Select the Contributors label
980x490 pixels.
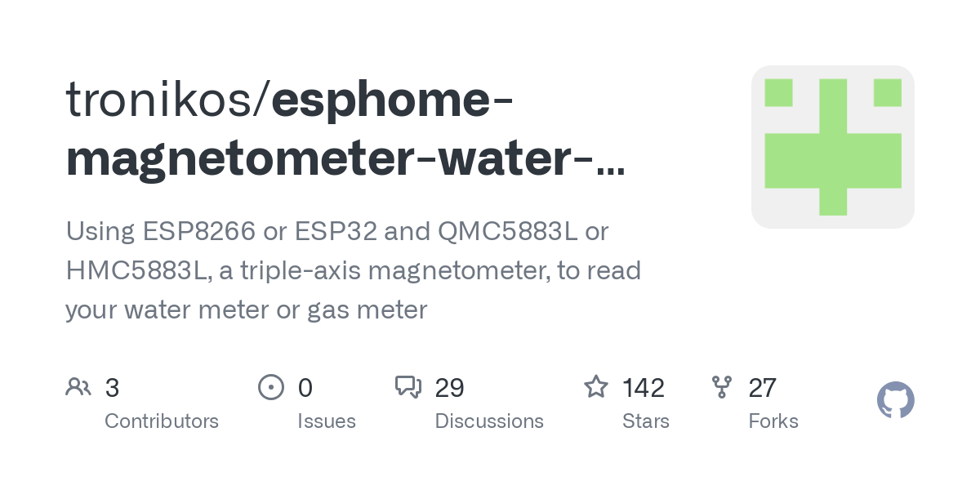(162, 421)
